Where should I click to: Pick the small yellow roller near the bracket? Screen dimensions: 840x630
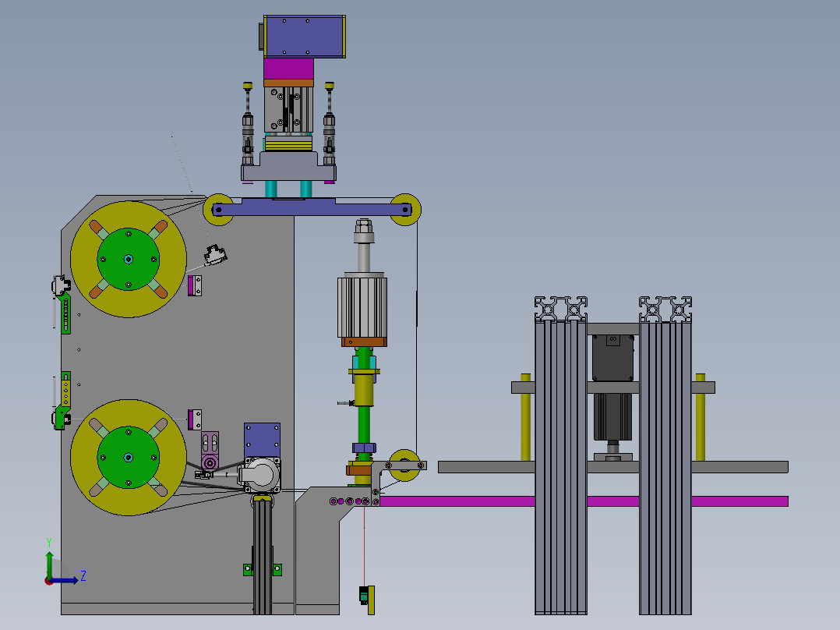pyautogui.click(x=404, y=465)
